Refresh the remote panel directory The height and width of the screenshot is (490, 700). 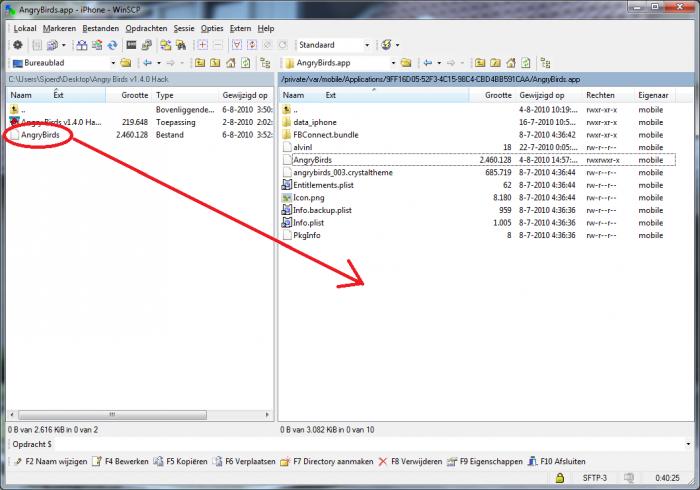pyautogui.click(x=526, y=63)
